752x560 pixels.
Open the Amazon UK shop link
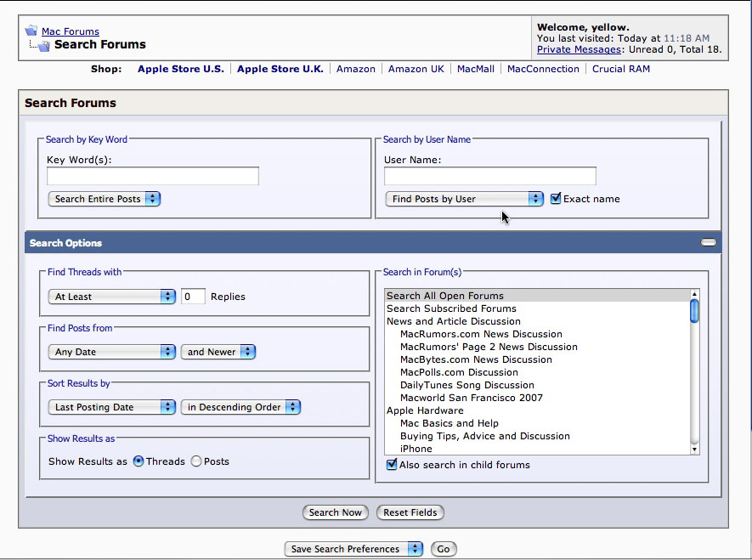(x=416, y=69)
